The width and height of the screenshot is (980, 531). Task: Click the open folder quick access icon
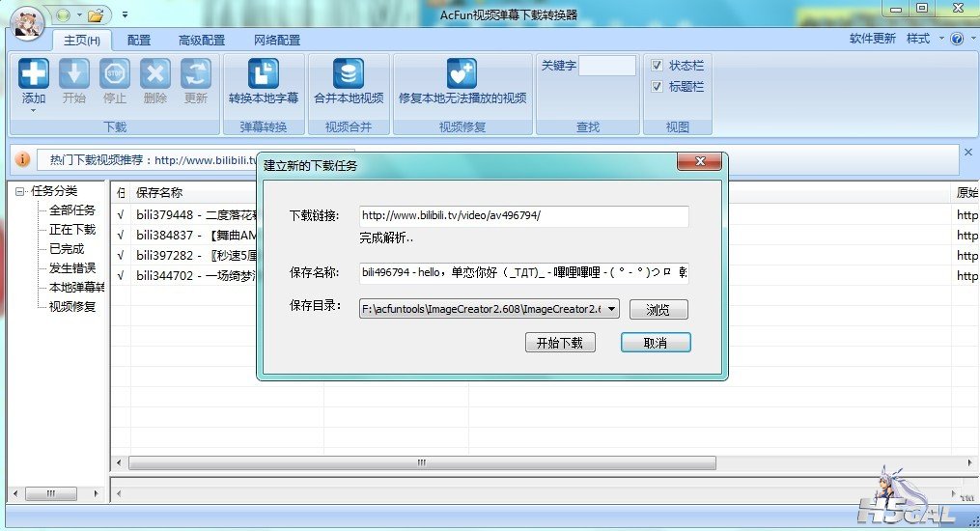pos(95,15)
